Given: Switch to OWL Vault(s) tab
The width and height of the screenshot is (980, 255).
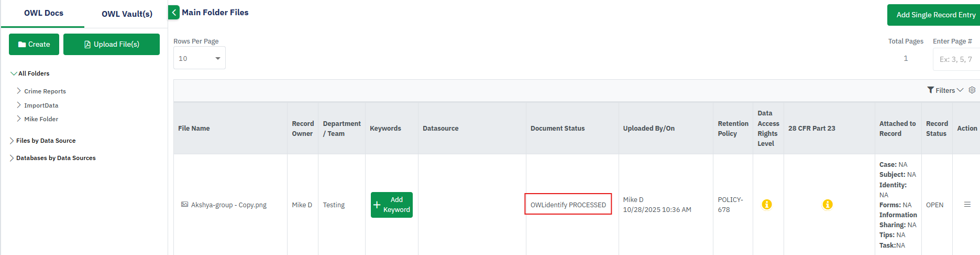Looking at the screenshot, I should (127, 14).
